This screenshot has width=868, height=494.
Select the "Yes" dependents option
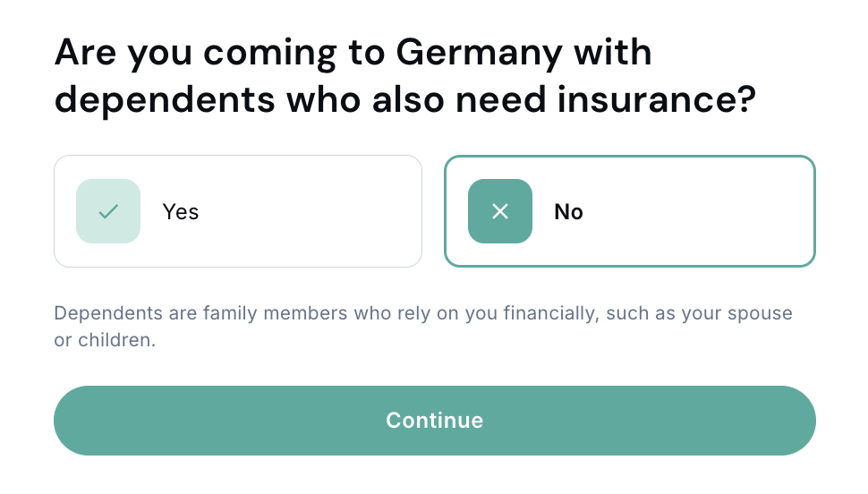[x=238, y=212]
